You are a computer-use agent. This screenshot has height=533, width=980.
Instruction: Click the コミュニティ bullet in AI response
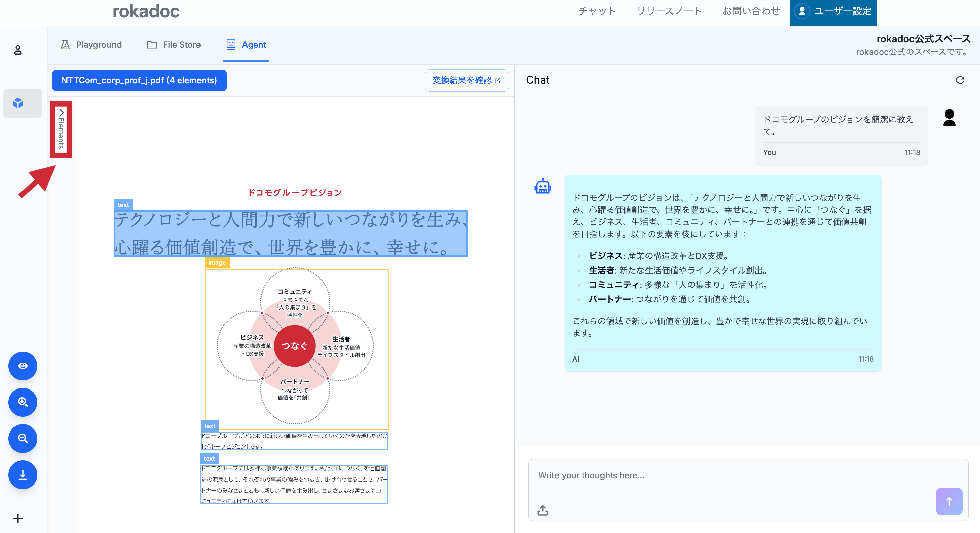pos(679,285)
